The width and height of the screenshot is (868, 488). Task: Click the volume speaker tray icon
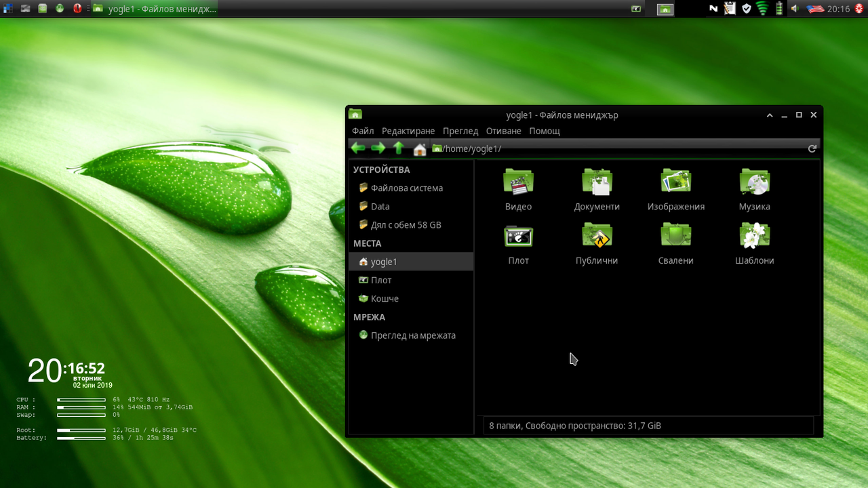tap(795, 9)
